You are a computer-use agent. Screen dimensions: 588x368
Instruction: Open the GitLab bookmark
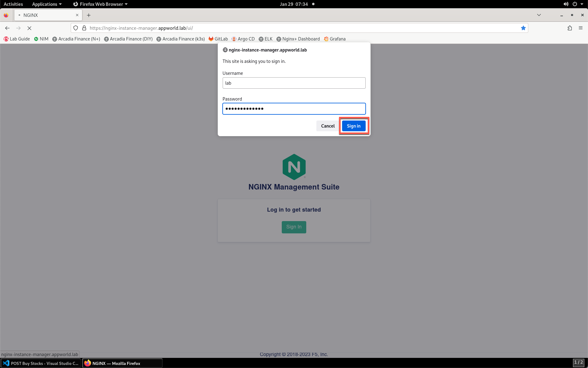click(218, 39)
